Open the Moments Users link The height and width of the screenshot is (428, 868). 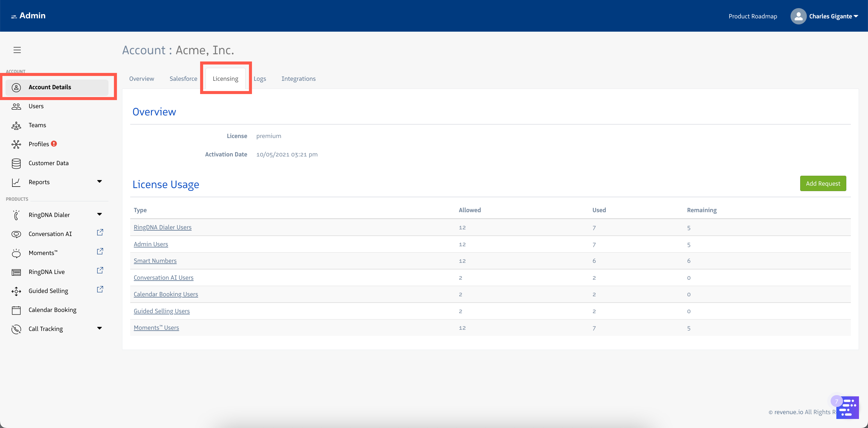pos(156,328)
